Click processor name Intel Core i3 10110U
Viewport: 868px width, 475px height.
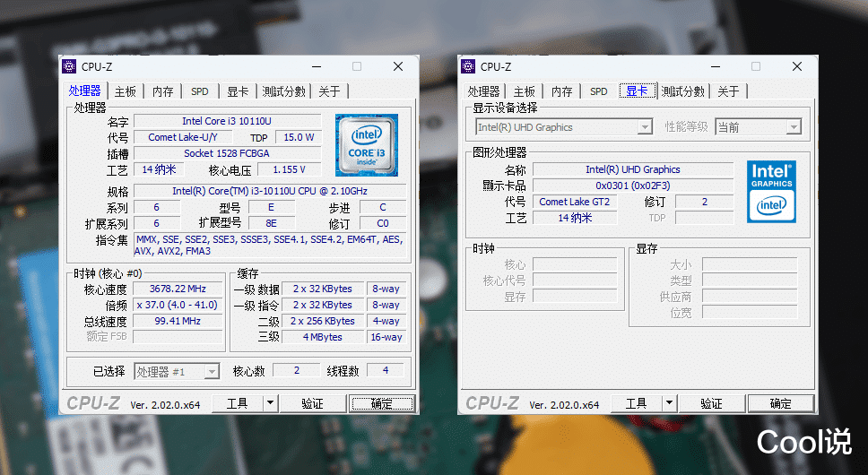[227, 121]
